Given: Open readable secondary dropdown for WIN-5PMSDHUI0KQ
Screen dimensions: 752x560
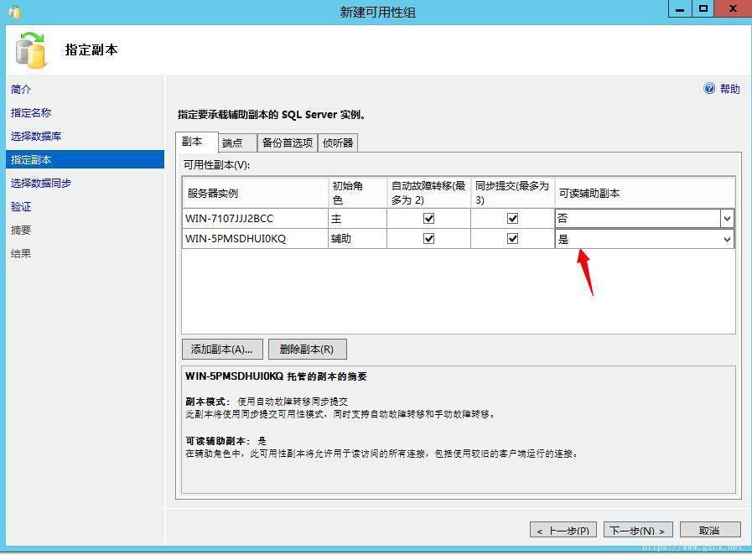Looking at the screenshot, I should [727, 239].
